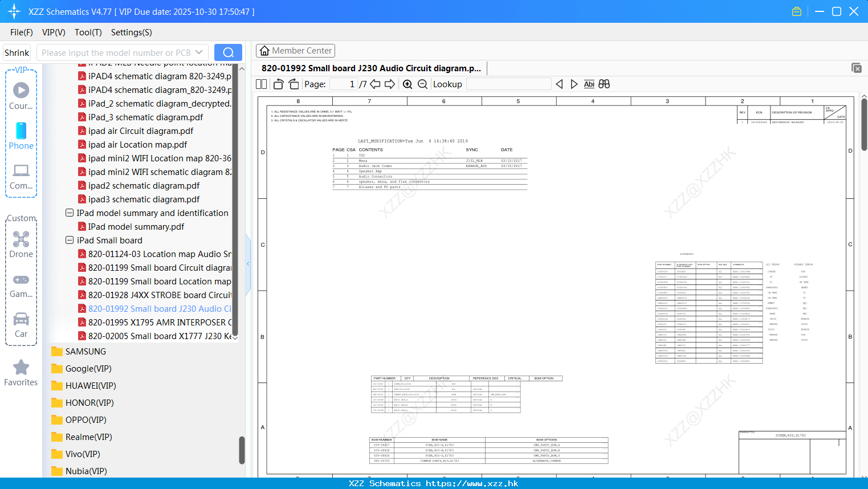Open IPad model summary.pdf

(x=131, y=226)
